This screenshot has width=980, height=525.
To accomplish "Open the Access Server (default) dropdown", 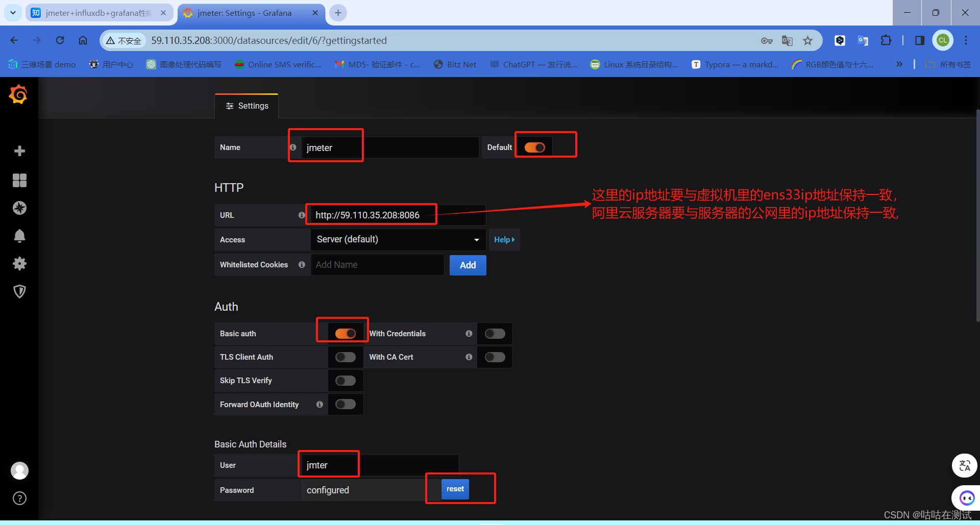I will tap(398, 240).
